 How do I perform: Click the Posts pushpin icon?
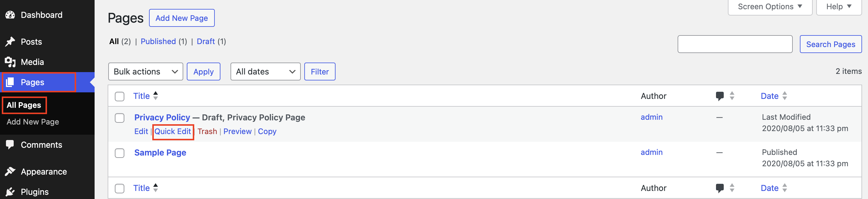(10, 42)
